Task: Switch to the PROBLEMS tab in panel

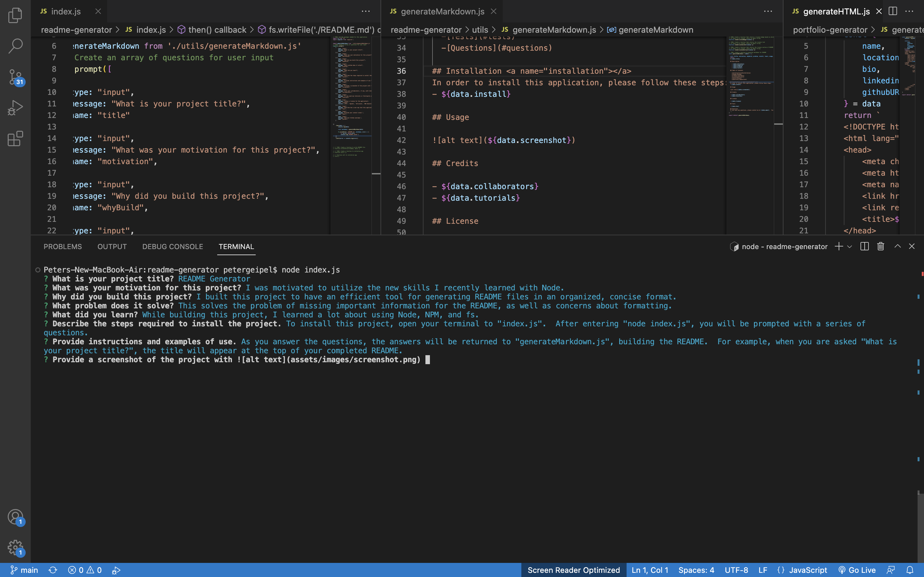Action: click(63, 246)
